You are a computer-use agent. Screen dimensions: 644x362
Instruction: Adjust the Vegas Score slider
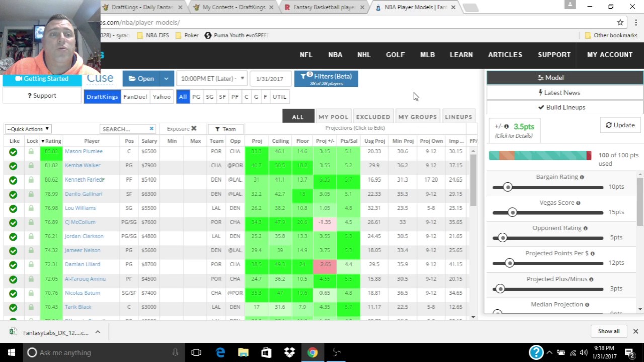click(x=512, y=212)
